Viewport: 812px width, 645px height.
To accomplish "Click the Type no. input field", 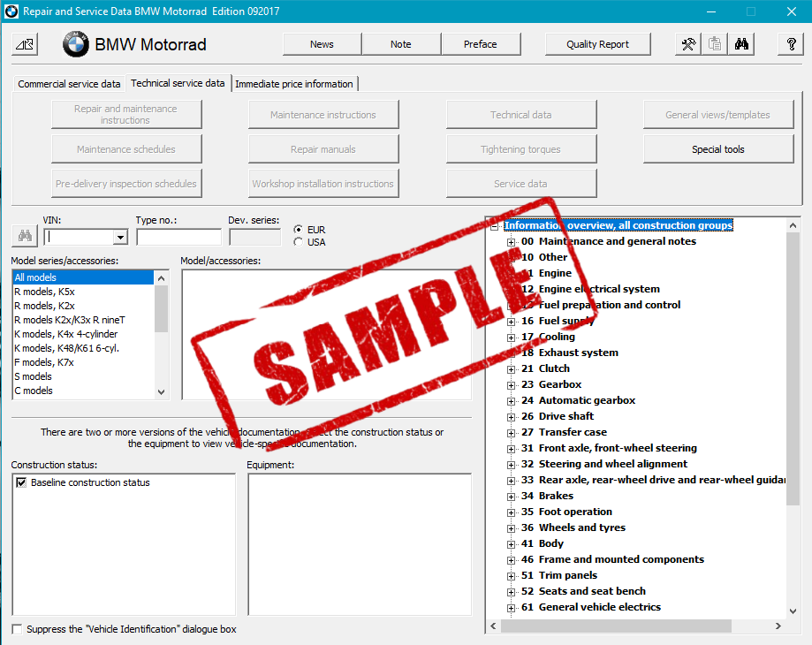I will [x=178, y=237].
